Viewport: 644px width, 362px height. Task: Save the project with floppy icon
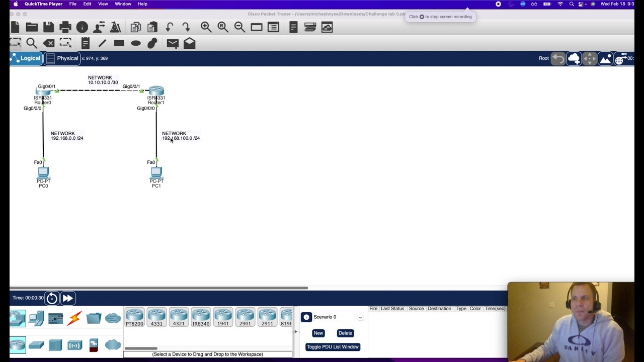[48, 27]
